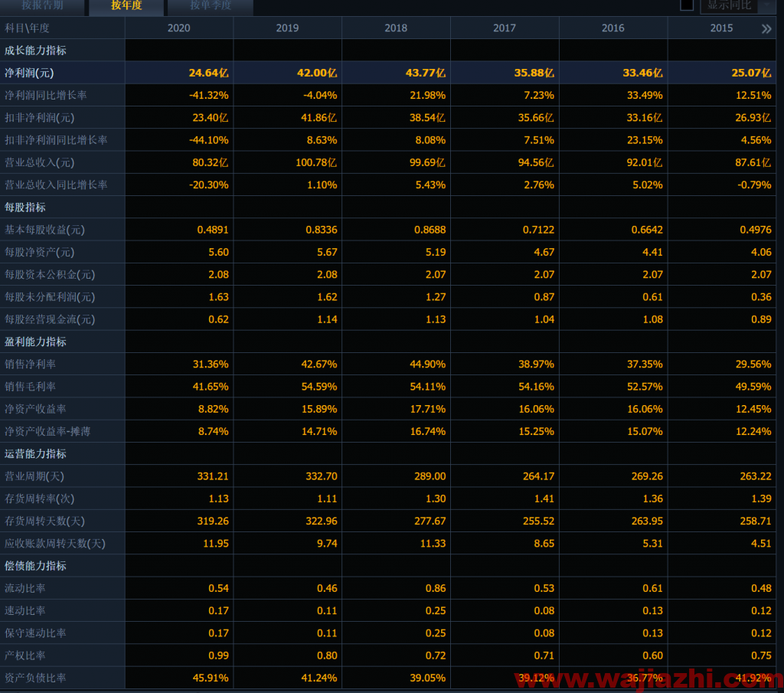Click the 2016 growth cell 33.49%
This screenshot has height=693, width=784.
click(645, 96)
